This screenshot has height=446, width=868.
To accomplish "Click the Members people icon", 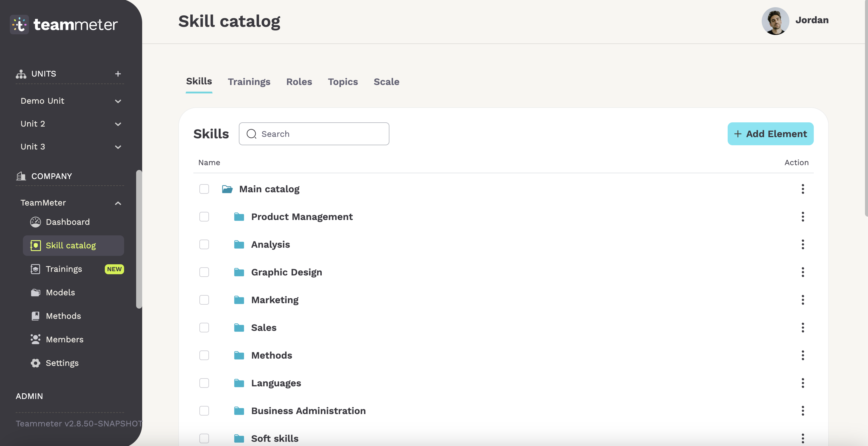I will (x=35, y=339).
